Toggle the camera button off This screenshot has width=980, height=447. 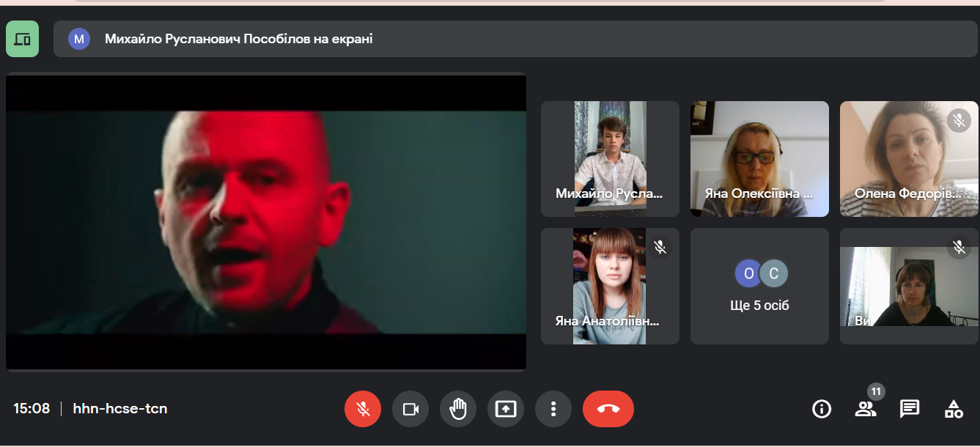[x=410, y=409]
